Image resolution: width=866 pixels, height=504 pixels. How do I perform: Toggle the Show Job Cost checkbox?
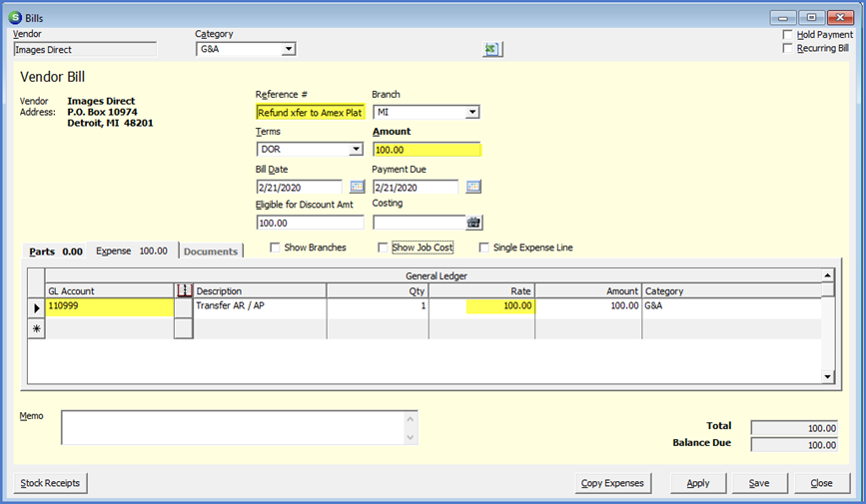383,248
